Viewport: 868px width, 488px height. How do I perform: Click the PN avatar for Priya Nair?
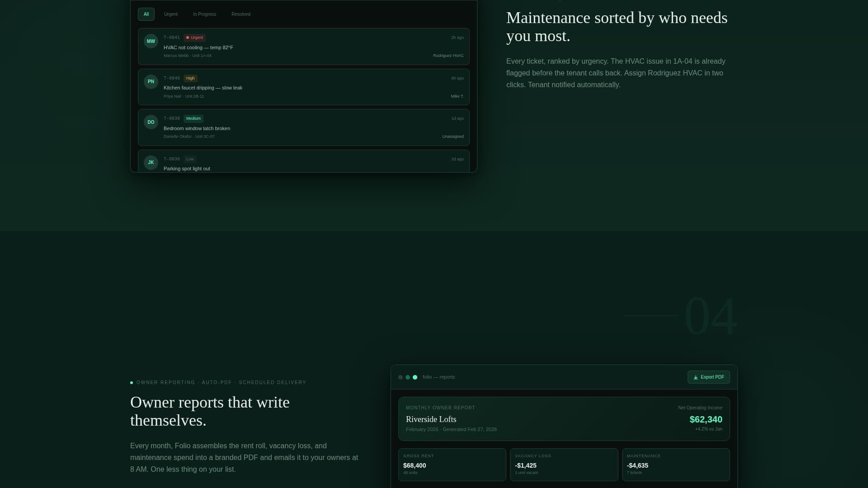pos(151,82)
